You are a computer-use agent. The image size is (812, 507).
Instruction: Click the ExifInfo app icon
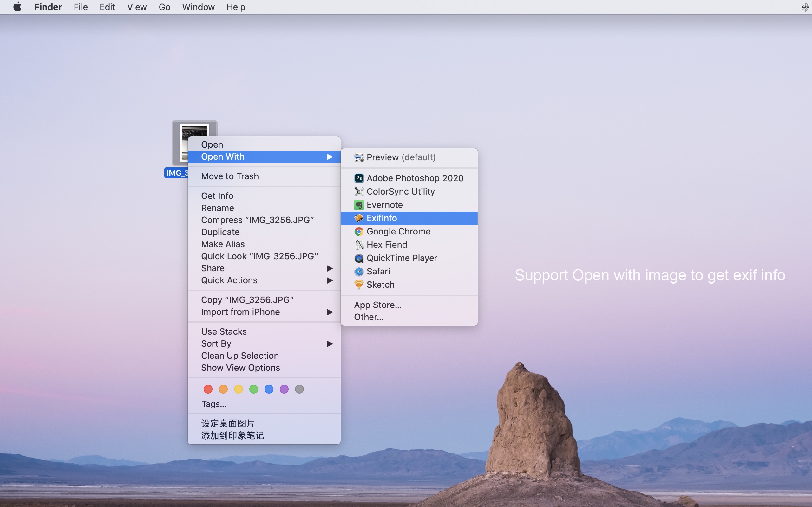click(x=359, y=218)
